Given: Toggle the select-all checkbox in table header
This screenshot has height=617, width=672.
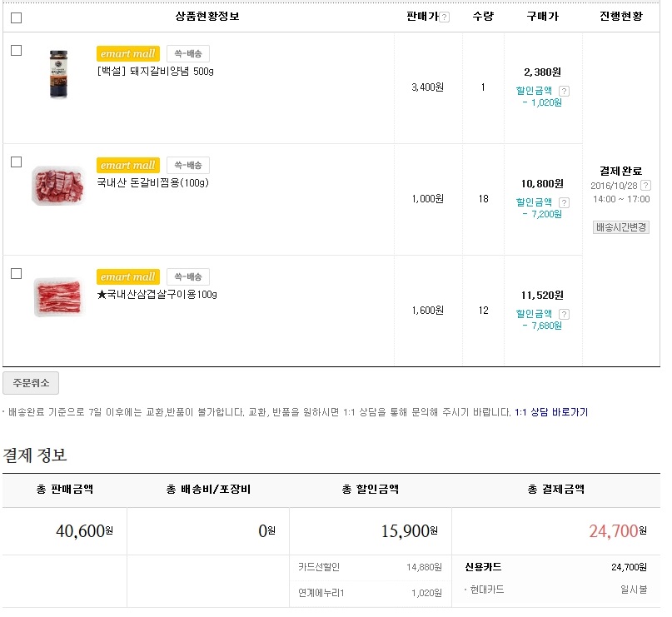Looking at the screenshot, I should 17,17.
